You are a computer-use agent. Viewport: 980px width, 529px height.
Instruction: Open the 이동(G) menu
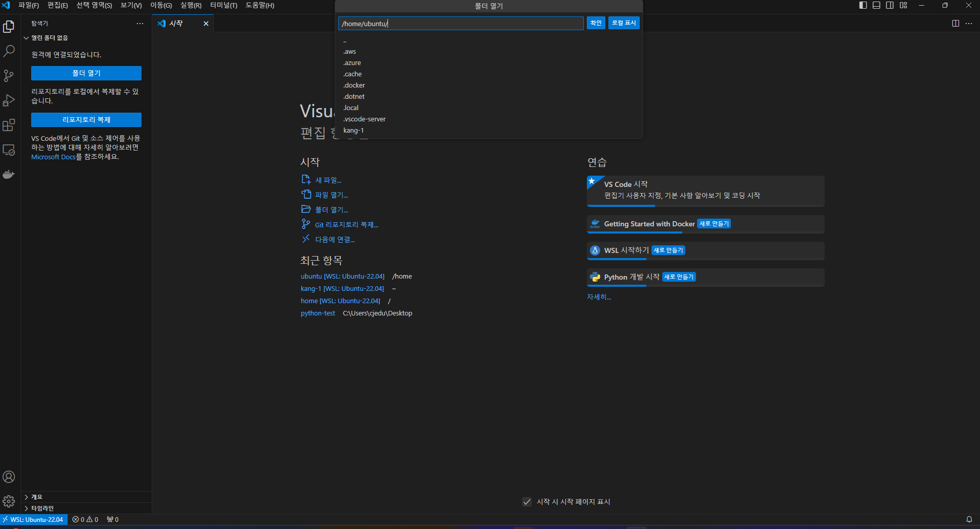(x=161, y=5)
